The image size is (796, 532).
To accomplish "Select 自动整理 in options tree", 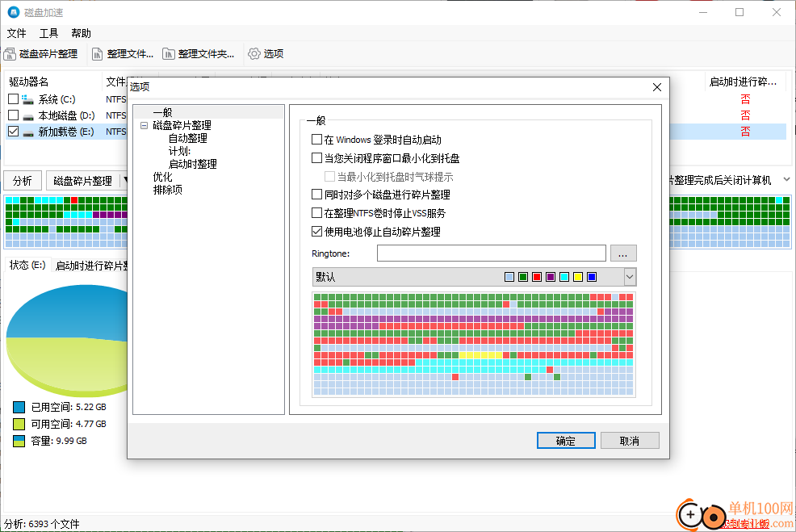I will [x=187, y=138].
